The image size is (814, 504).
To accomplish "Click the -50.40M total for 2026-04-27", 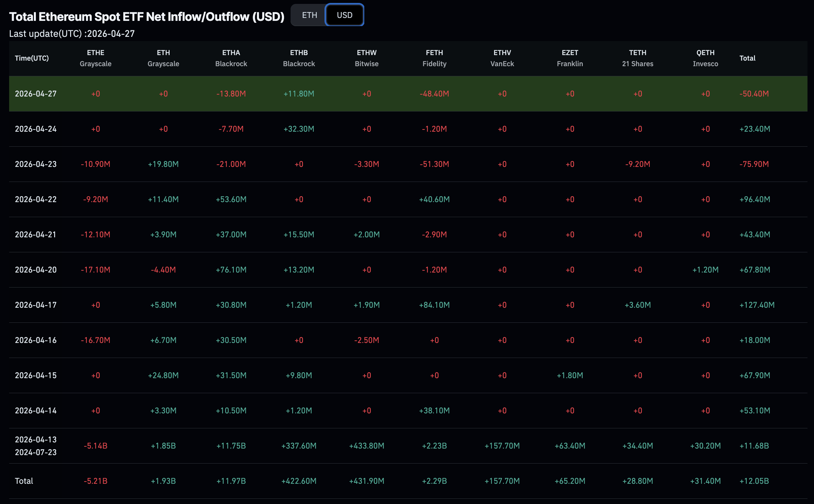I will (x=754, y=94).
